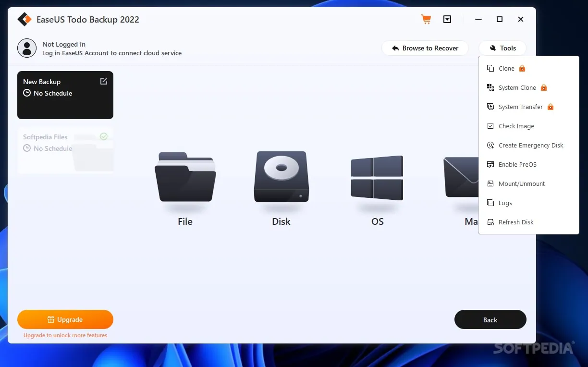Click the edit icon on New Backup card
Screen dimensions: 588x367
(x=104, y=81)
